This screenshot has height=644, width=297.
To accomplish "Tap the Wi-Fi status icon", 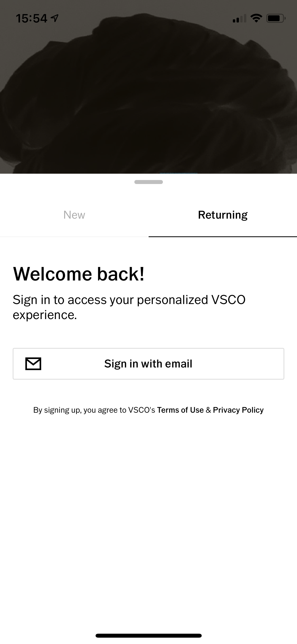I will click(256, 18).
